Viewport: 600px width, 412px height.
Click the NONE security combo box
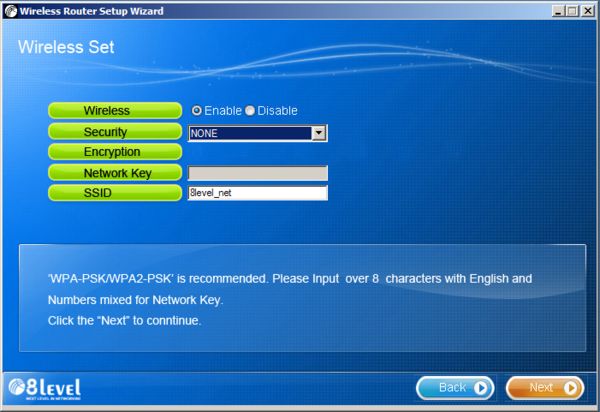[258, 133]
